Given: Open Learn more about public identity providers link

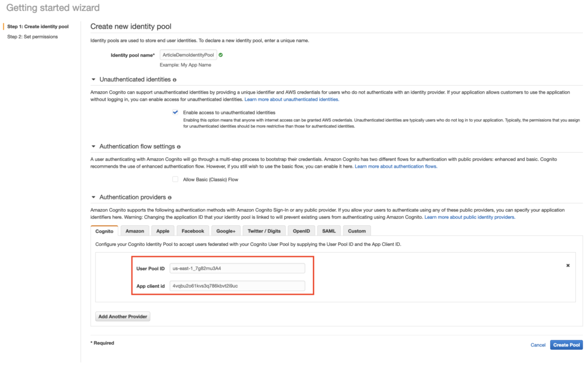Looking at the screenshot, I should [470, 217].
